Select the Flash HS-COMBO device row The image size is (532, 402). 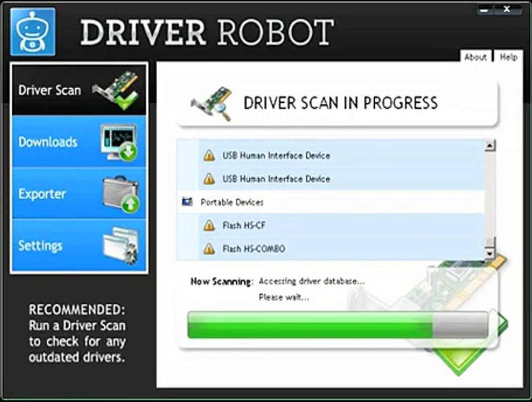(x=341, y=248)
